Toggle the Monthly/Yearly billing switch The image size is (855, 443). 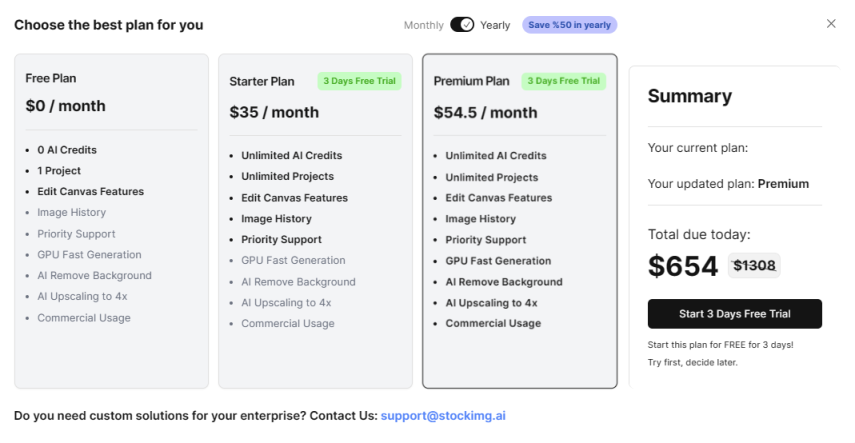462,24
